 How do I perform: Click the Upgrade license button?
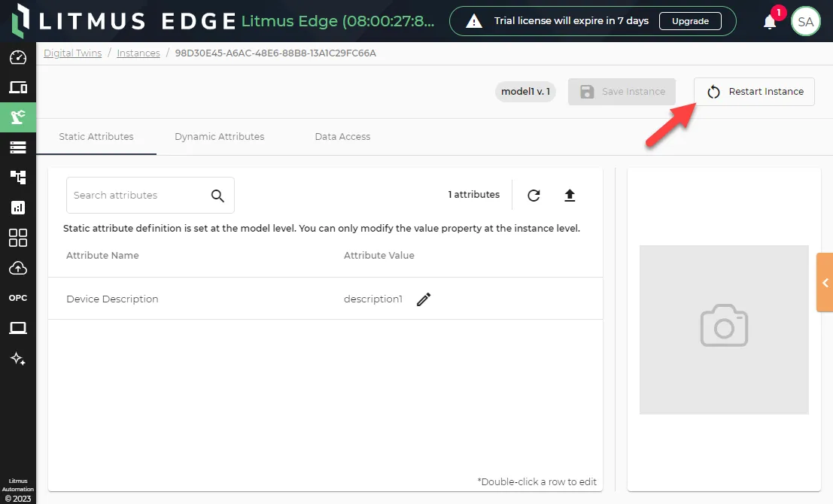click(690, 21)
